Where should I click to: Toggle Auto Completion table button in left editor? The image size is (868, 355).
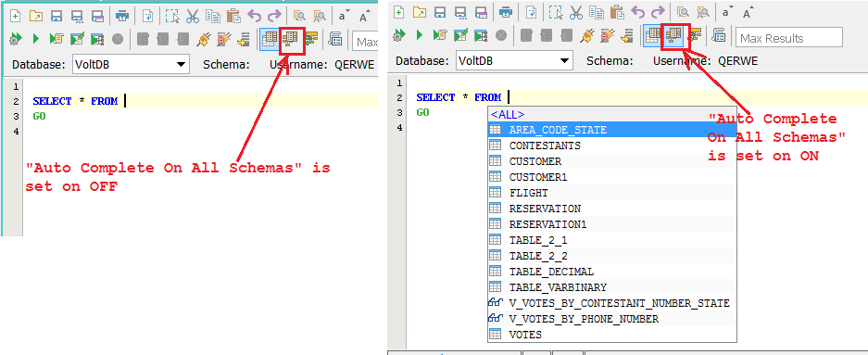tap(270, 39)
